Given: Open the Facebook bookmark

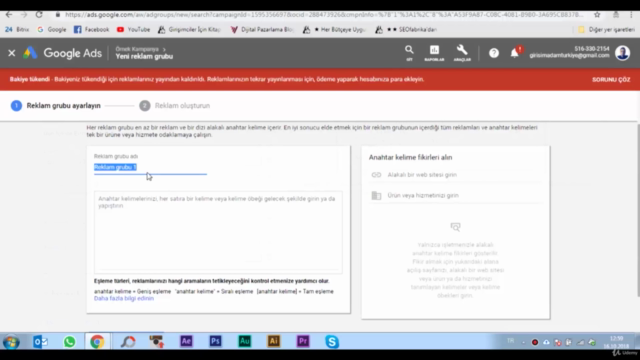Looking at the screenshot, I should click(x=91, y=29).
